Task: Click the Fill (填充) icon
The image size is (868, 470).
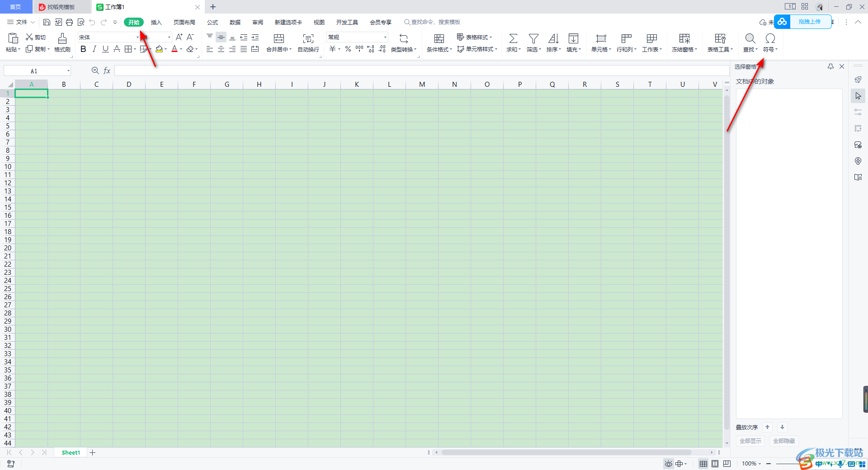Action: [573, 38]
